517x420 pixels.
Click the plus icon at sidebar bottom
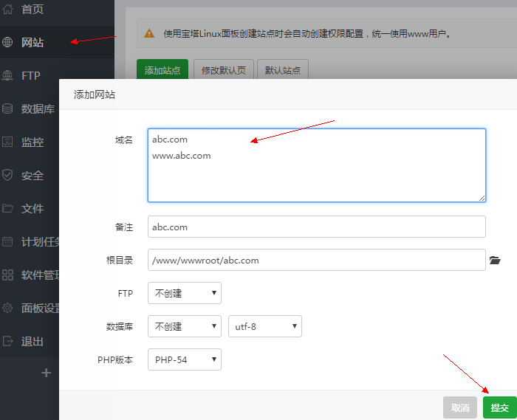[46, 373]
